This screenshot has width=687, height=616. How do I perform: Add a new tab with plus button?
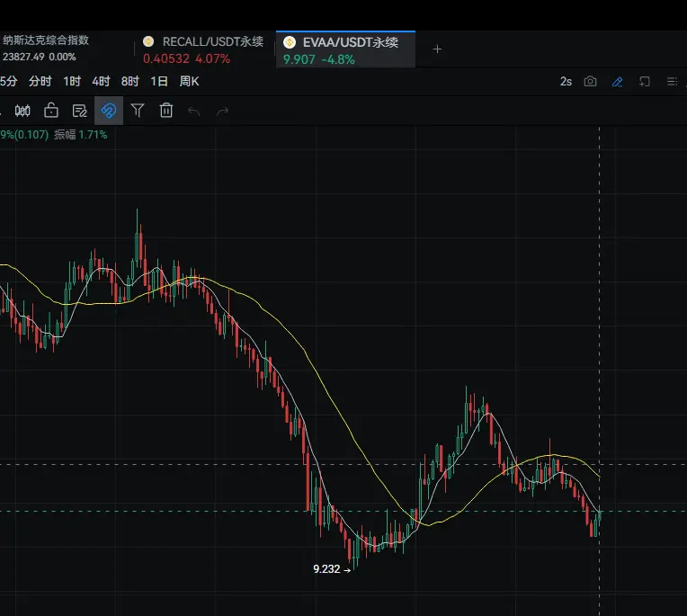pos(438,49)
